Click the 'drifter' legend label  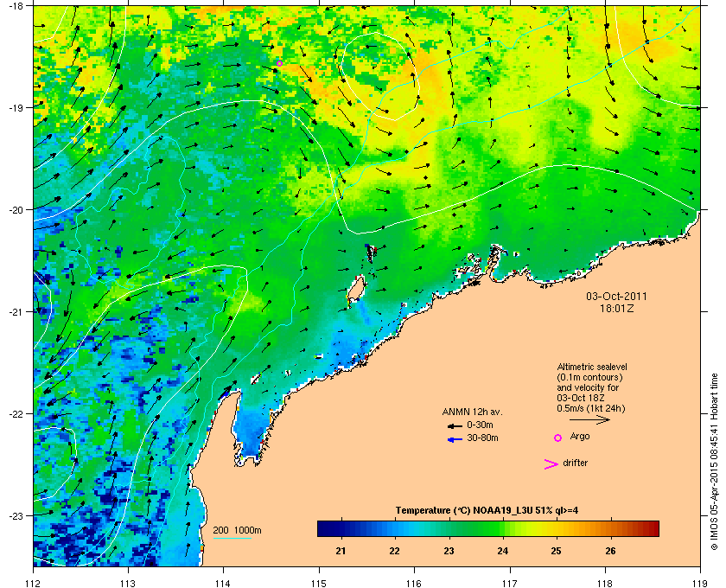click(x=575, y=463)
